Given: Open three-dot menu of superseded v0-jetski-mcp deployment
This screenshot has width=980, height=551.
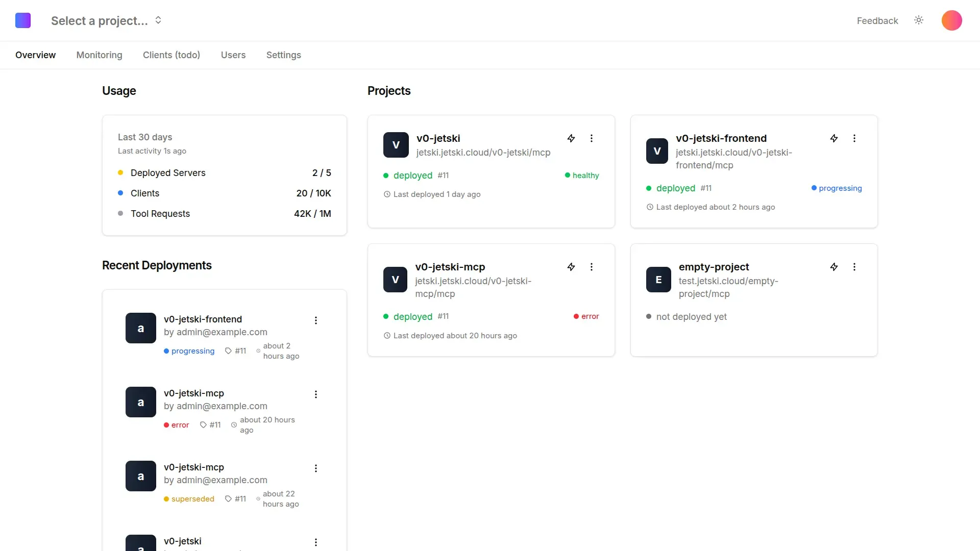Looking at the screenshot, I should 316,468.
